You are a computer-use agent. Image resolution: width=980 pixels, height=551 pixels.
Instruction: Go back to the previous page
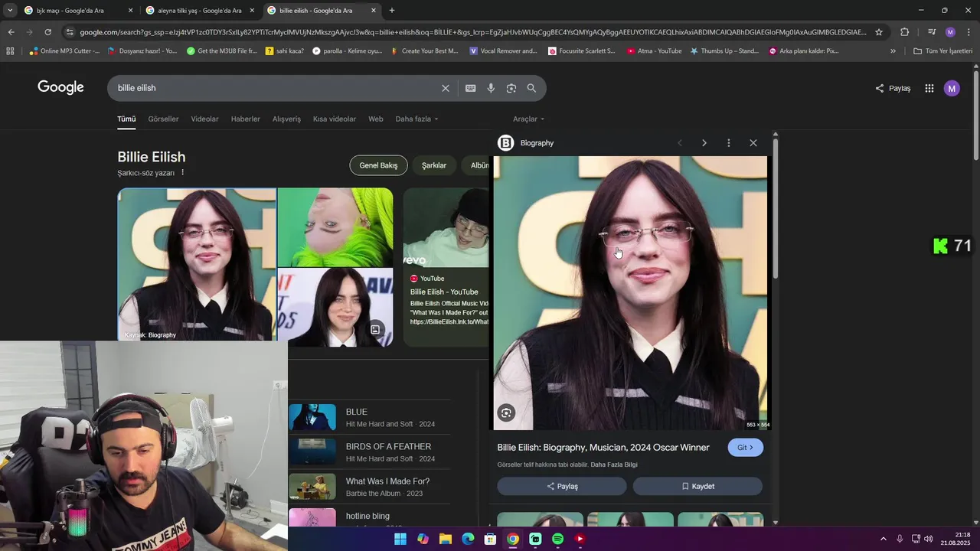click(x=11, y=32)
